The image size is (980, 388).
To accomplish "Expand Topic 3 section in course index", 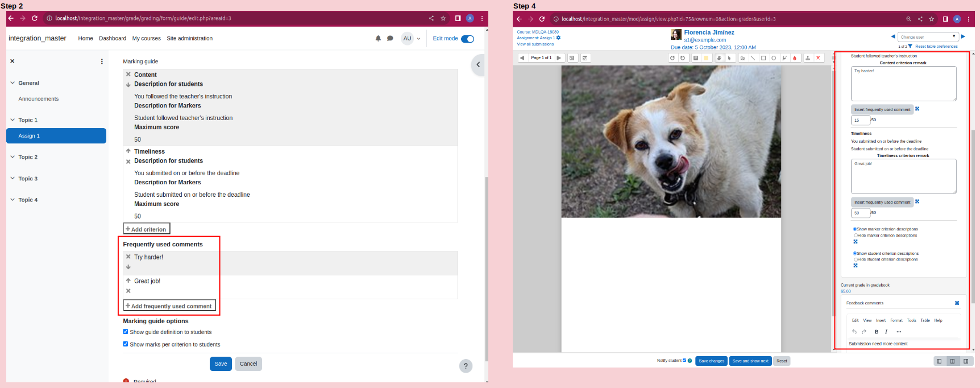I will [13, 179].
